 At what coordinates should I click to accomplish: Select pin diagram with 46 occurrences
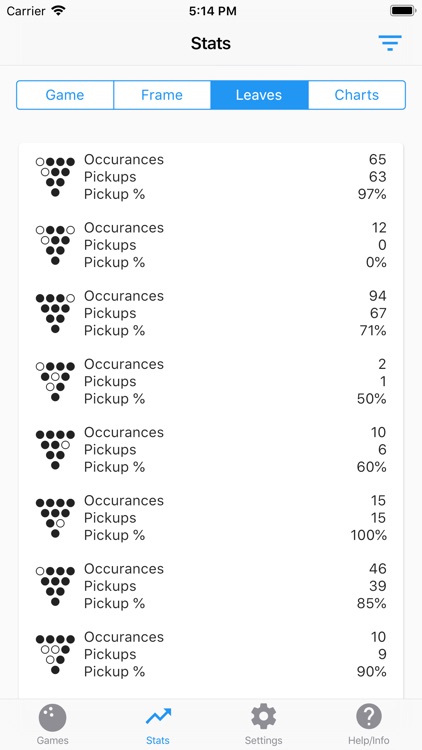point(55,586)
